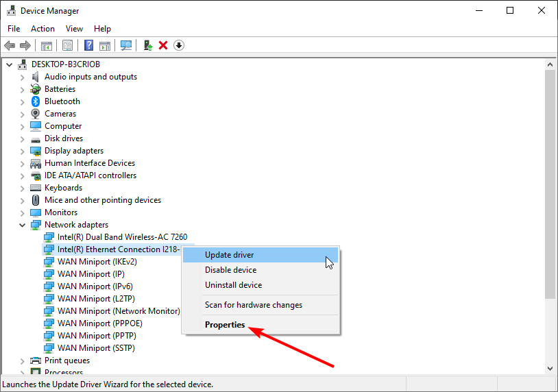
Task: Click the Human Interface Devices icon
Action: (36, 164)
